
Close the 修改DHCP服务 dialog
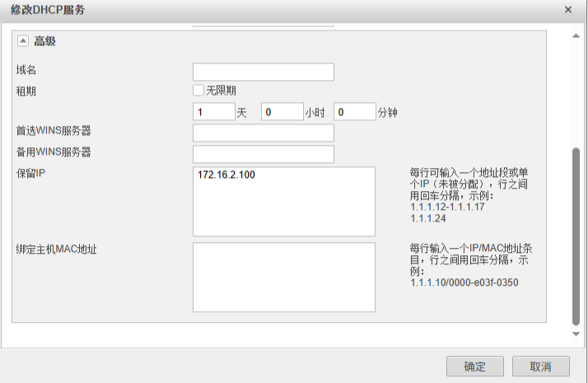click(x=568, y=10)
